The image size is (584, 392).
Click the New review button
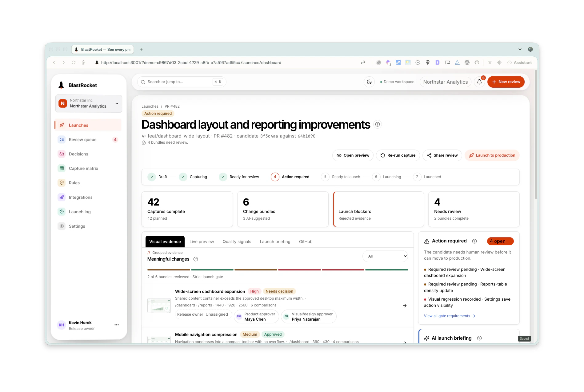tap(506, 82)
